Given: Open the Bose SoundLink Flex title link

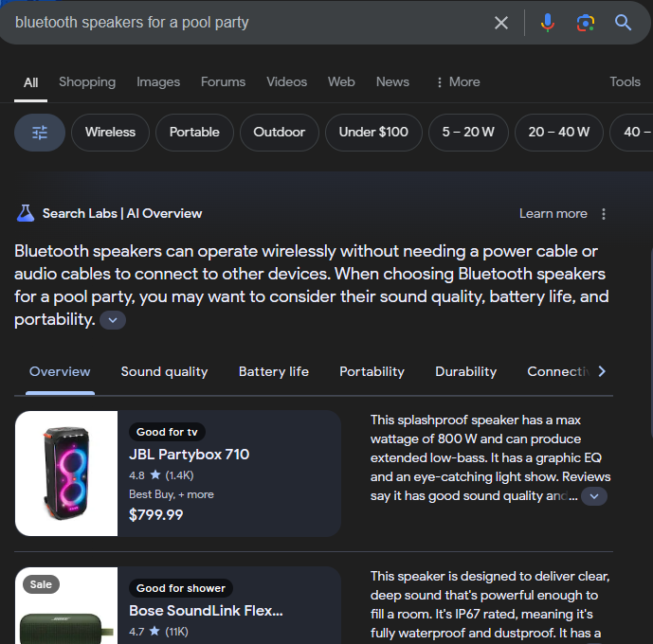Looking at the screenshot, I should 206,611.
